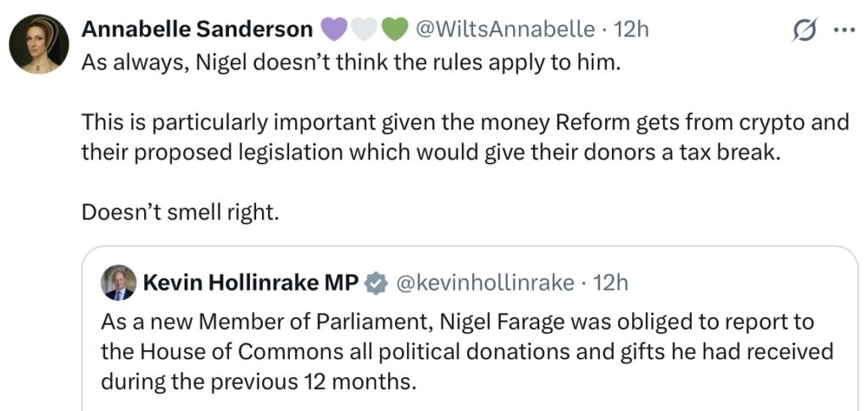Open Kevin Hollinrake MP's profile name
Screen dimensions: 868x411
[x=252, y=283]
